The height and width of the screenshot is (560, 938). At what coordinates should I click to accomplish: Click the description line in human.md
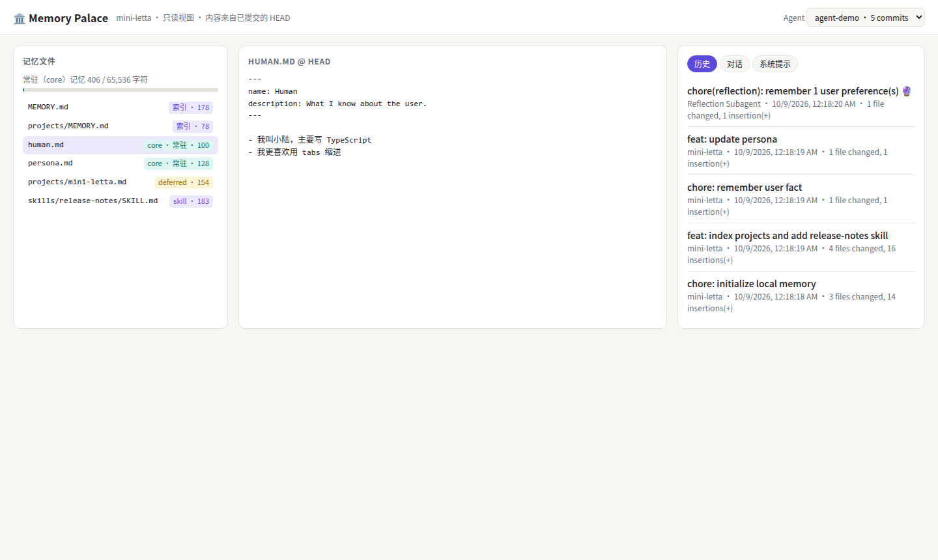click(x=337, y=104)
